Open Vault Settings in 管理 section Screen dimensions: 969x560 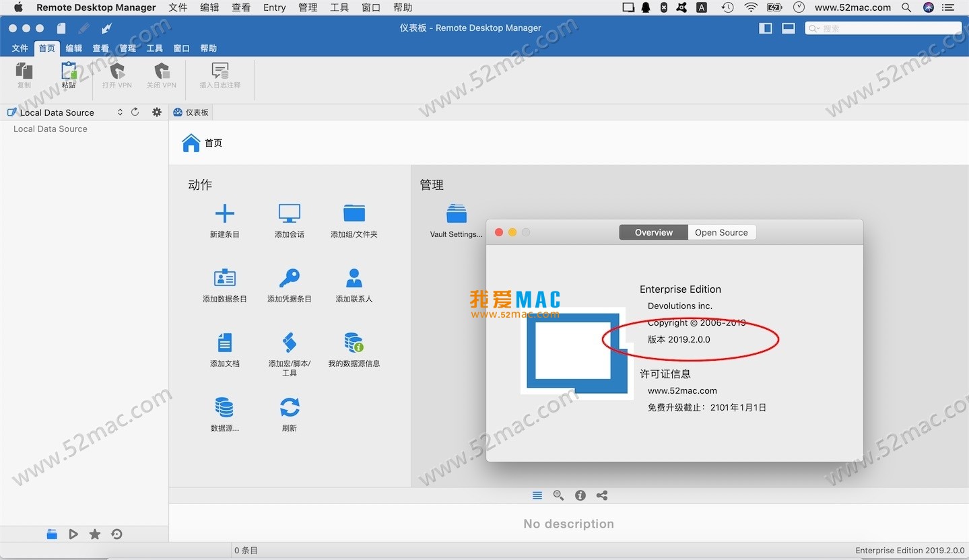point(456,214)
